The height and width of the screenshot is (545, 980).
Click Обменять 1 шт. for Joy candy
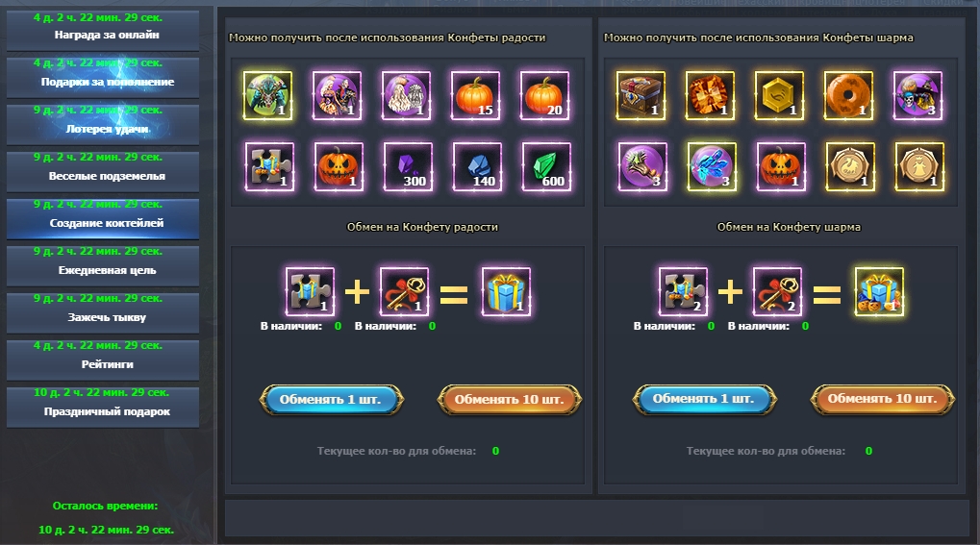point(331,399)
